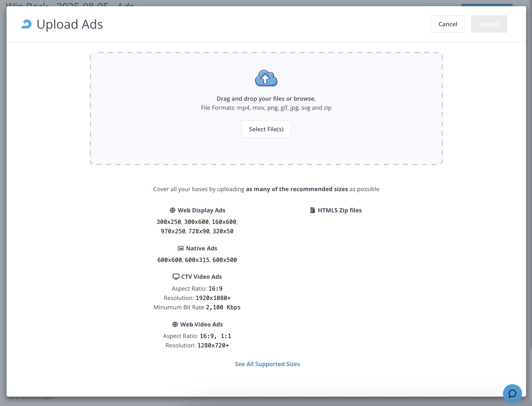Click the globe icon beside Web Video Ads
532x406 pixels.
pyautogui.click(x=175, y=324)
